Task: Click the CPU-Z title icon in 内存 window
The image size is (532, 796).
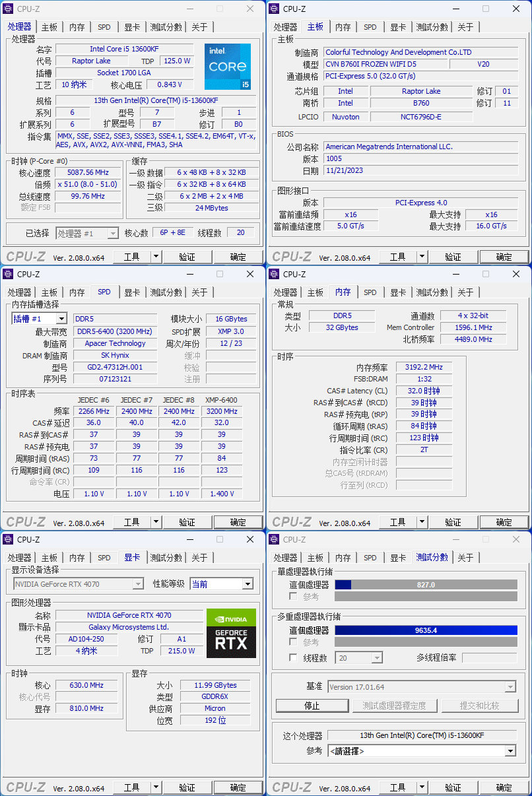Action: 275,275
